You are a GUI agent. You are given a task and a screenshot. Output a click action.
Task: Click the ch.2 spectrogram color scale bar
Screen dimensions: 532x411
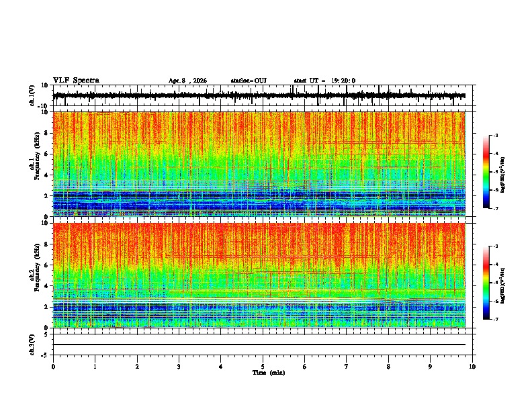(x=486, y=283)
